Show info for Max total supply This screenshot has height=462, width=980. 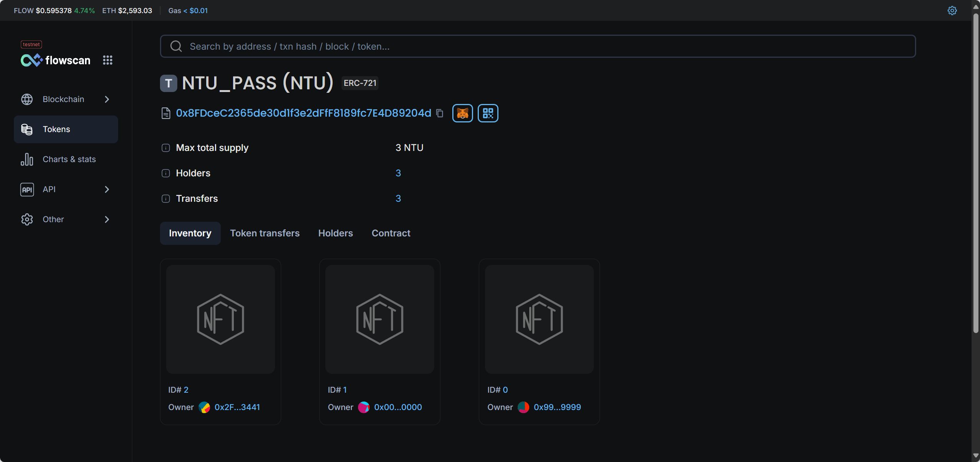(x=166, y=148)
